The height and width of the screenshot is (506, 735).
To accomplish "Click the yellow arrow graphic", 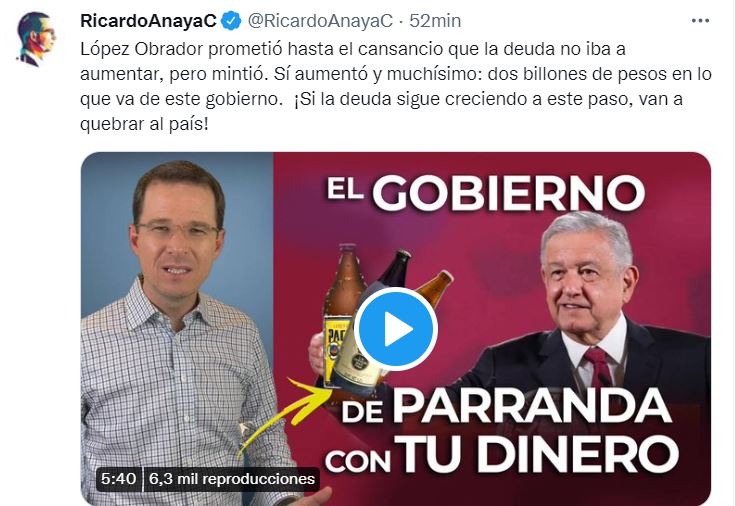I will pos(281,415).
